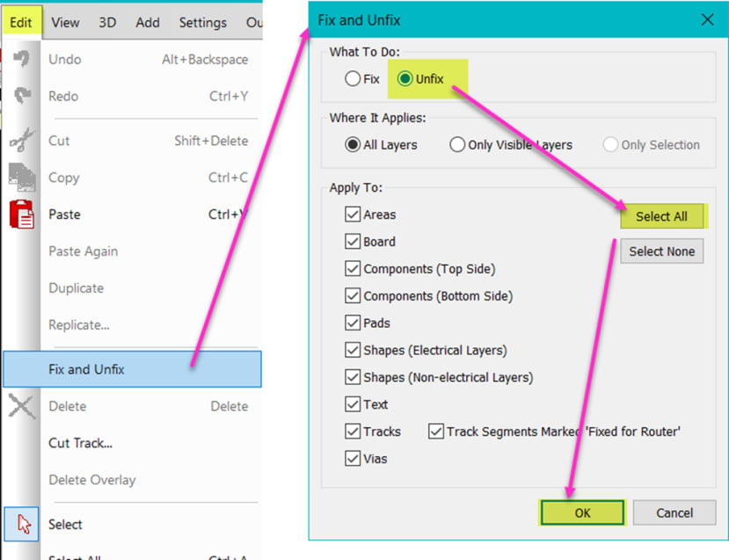Click the Delete X icon

(21, 406)
